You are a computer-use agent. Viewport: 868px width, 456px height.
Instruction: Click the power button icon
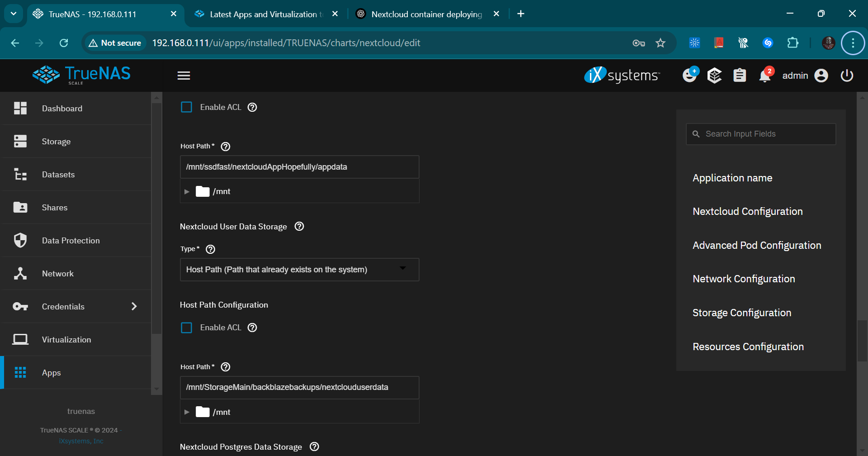(x=847, y=76)
